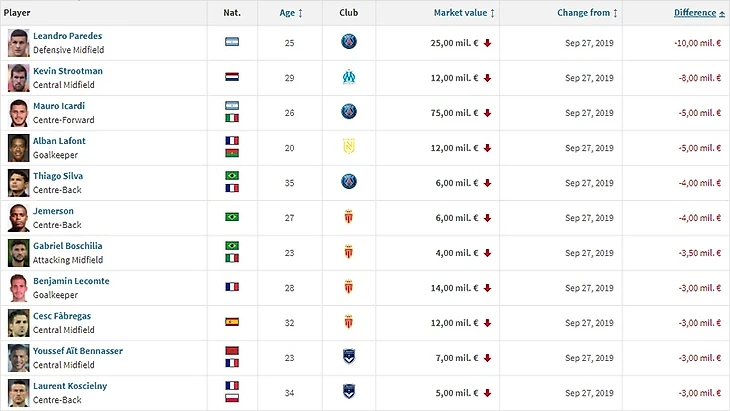730x411 pixels.
Task: Click Marseille club crest in Kevin Strootman row
Action: coord(348,77)
